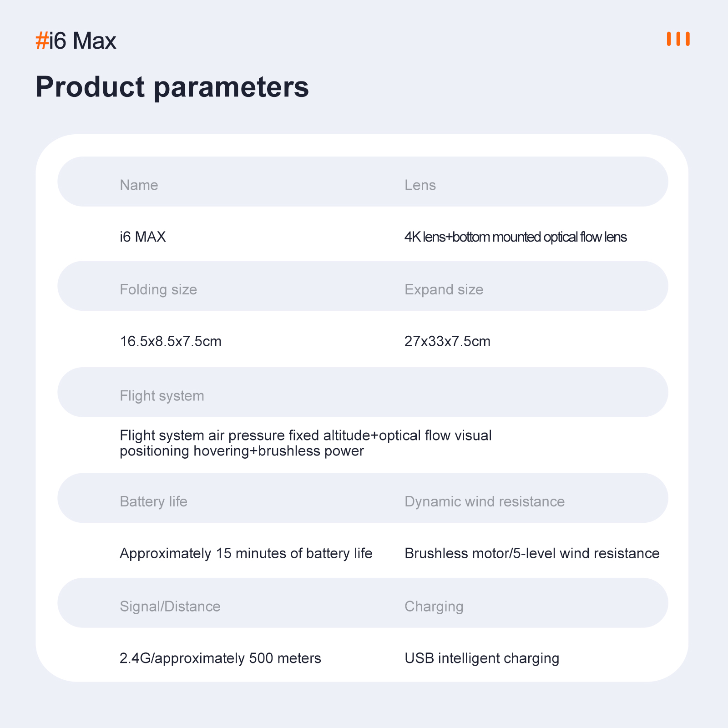The width and height of the screenshot is (728, 728).
Task: Select the Battery life label
Action: tap(153, 501)
